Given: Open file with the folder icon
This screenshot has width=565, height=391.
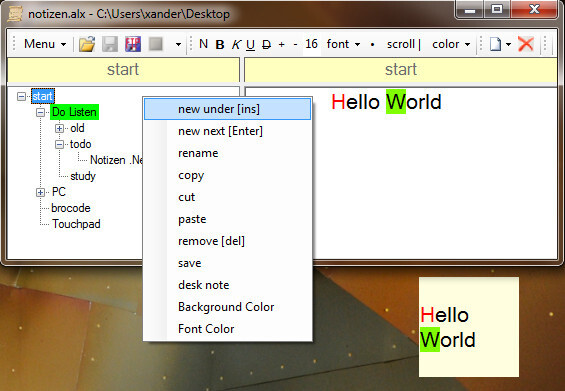Looking at the screenshot, I should tap(87, 44).
